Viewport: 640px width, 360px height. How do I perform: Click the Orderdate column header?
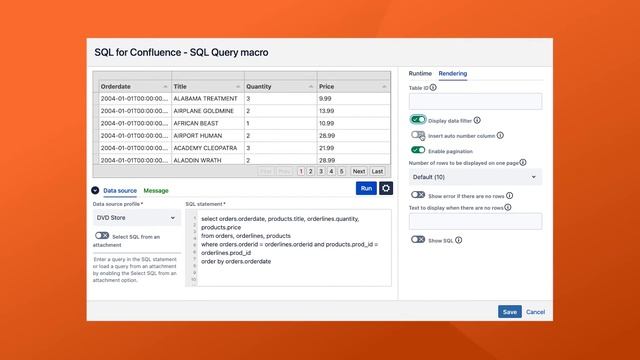(x=135, y=87)
